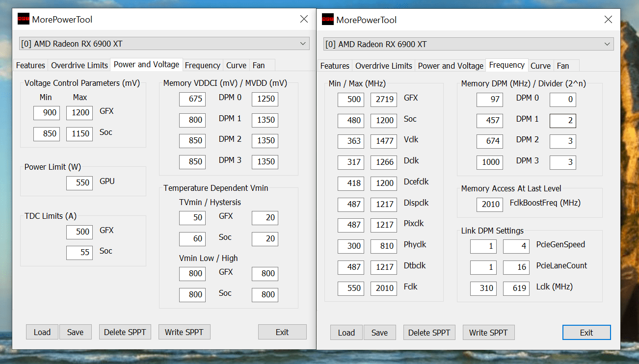Open the GPU selection dropdown in right window
639x364 pixels.
[469, 44]
